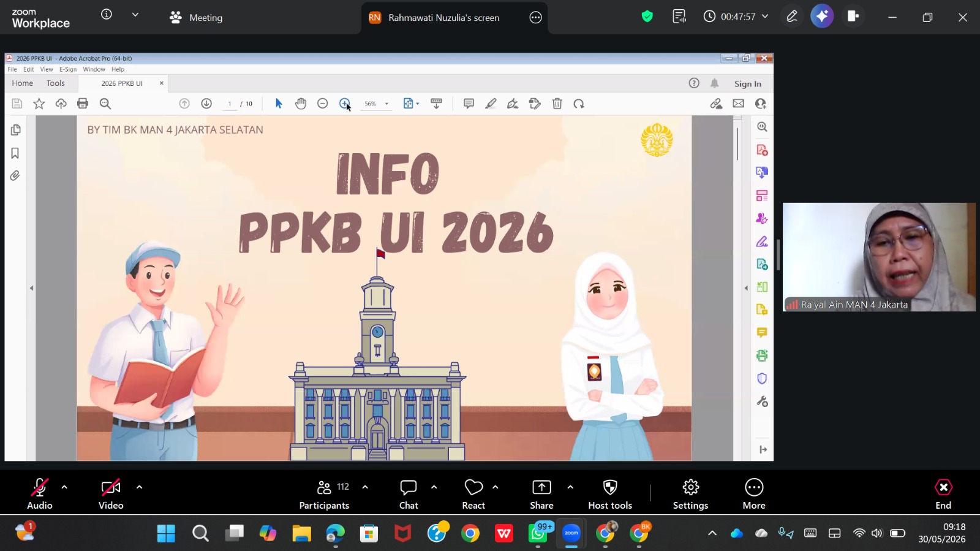Select the Hand pan tool
This screenshot has height=551, width=980.
[x=301, y=104]
